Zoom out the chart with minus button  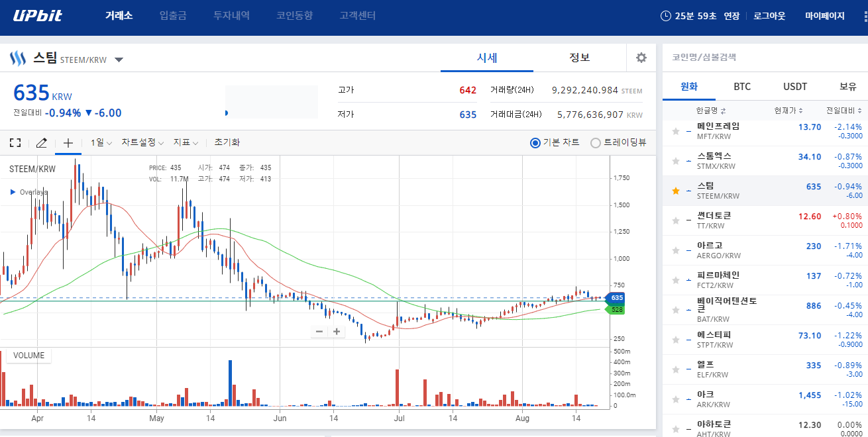[x=319, y=331]
